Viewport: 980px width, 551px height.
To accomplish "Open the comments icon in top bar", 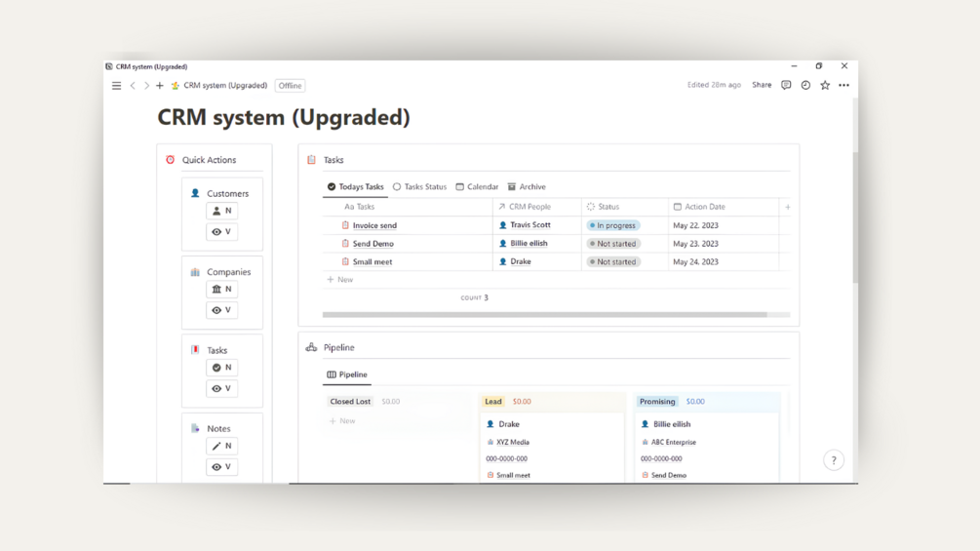I will pyautogui.click(x=786, y=85).
